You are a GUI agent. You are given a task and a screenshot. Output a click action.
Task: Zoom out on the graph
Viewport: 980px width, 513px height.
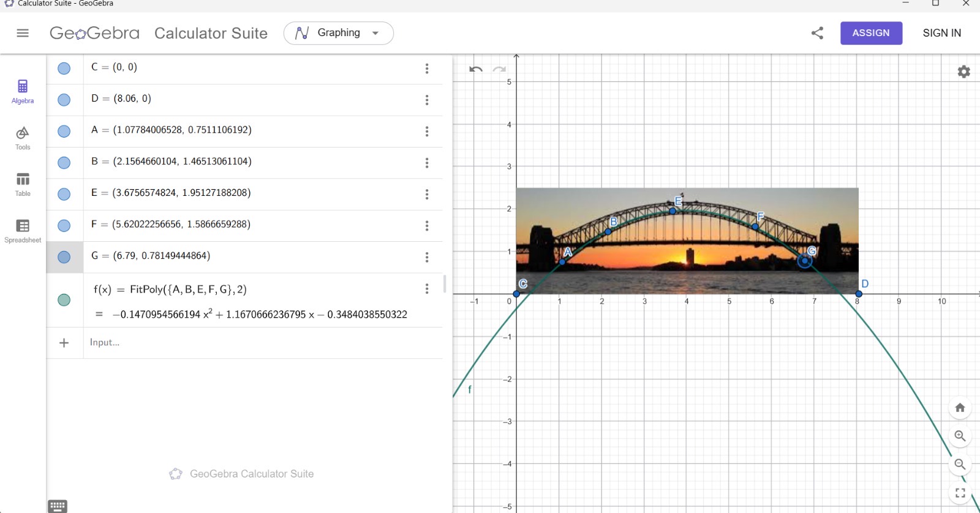(960, 464)
